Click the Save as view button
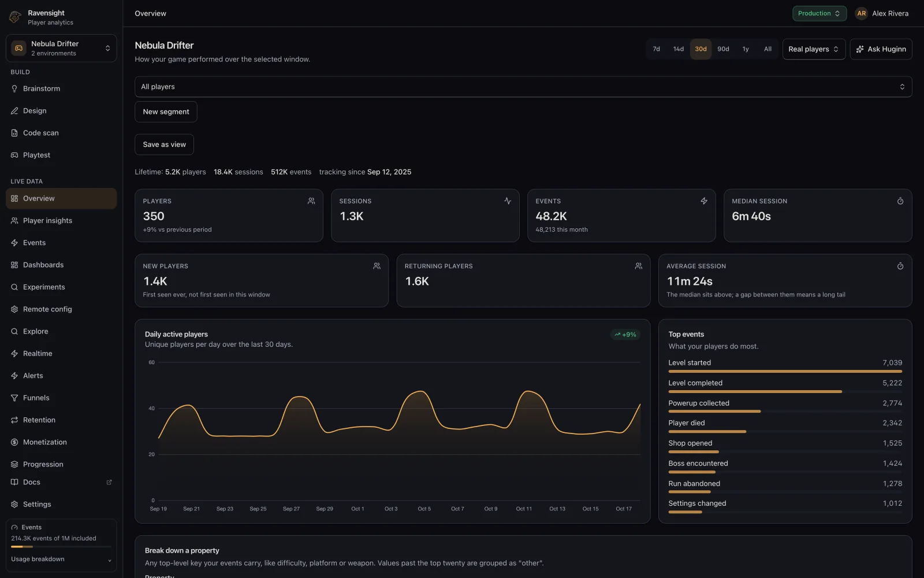 click(164, 144)
